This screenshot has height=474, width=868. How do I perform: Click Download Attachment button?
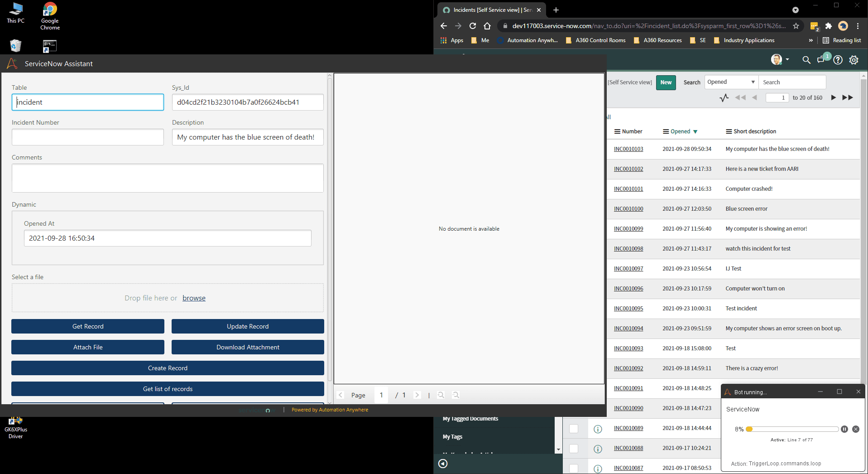coord(248,347)
